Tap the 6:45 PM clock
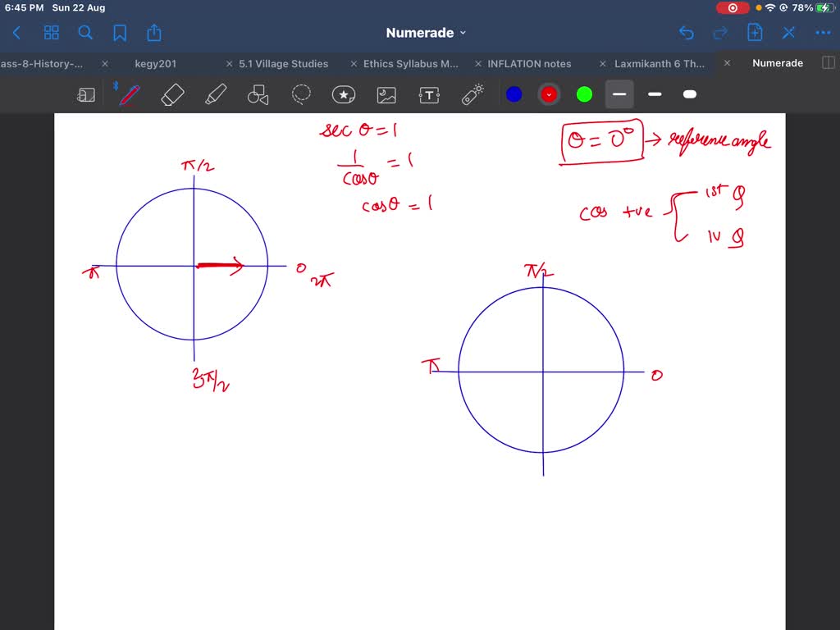840x630 pixels. coord(24,8)
